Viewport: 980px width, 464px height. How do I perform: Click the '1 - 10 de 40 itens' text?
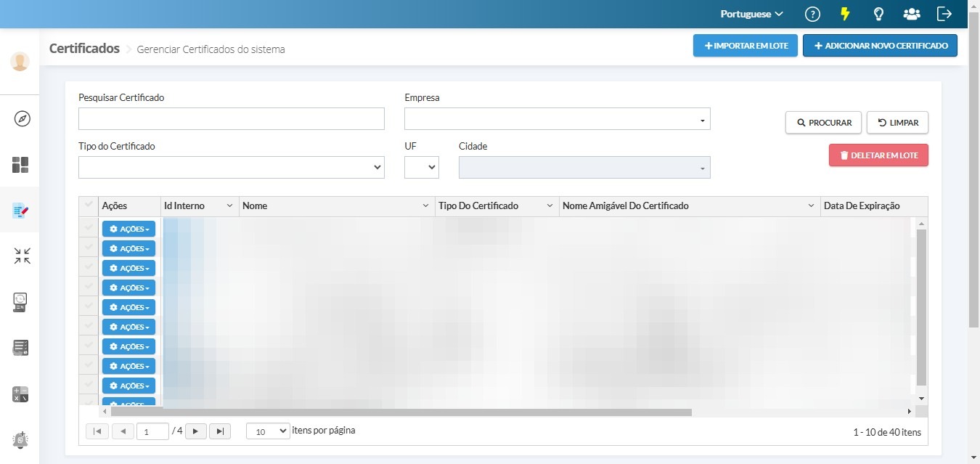pos(887,432)
